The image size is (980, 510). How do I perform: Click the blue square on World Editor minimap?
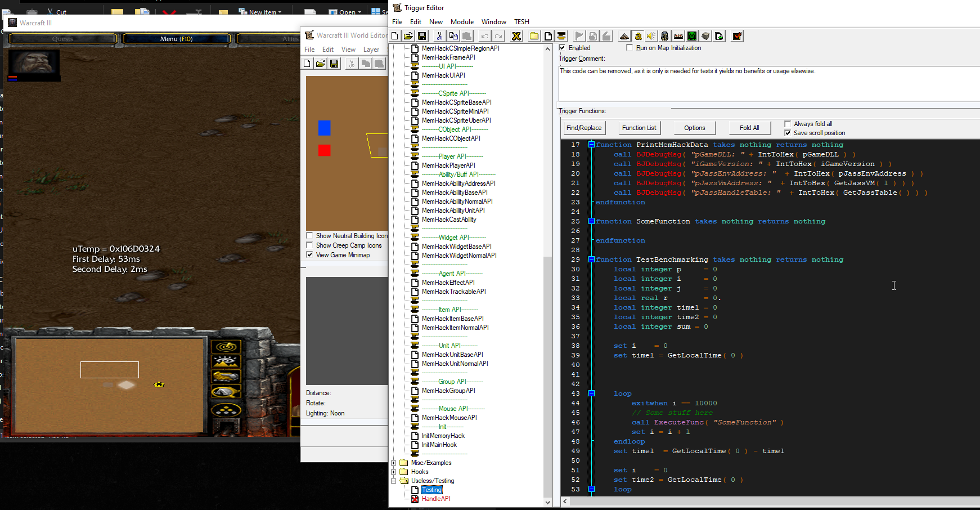click(324, 128)
